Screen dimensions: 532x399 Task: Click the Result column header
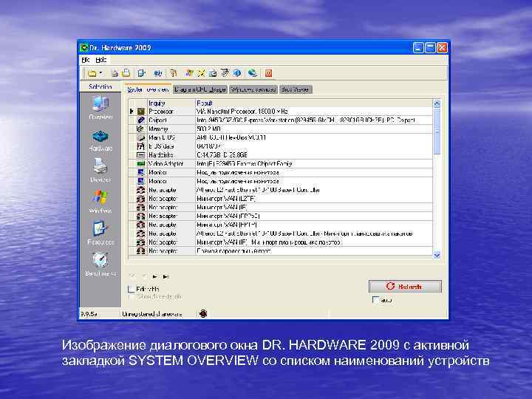coord(314,103)
